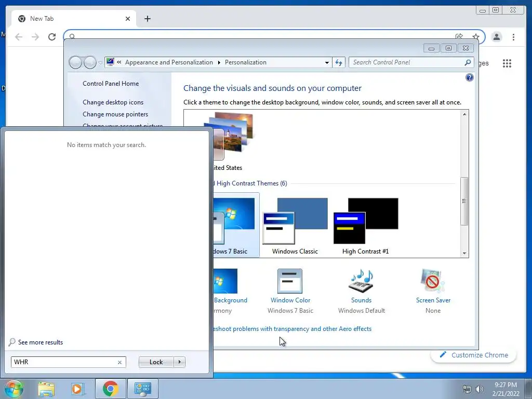Screen dimensions: 532x399
Task: Open a new Chrome tab with plus
Action: 147,19
